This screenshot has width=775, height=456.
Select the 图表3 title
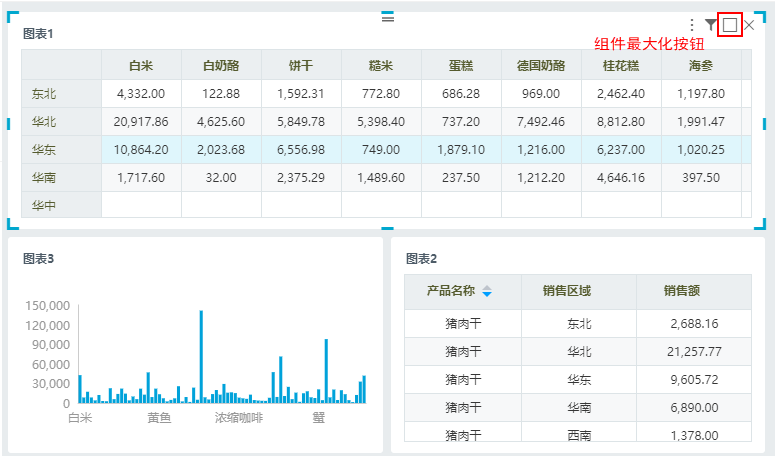39,258
